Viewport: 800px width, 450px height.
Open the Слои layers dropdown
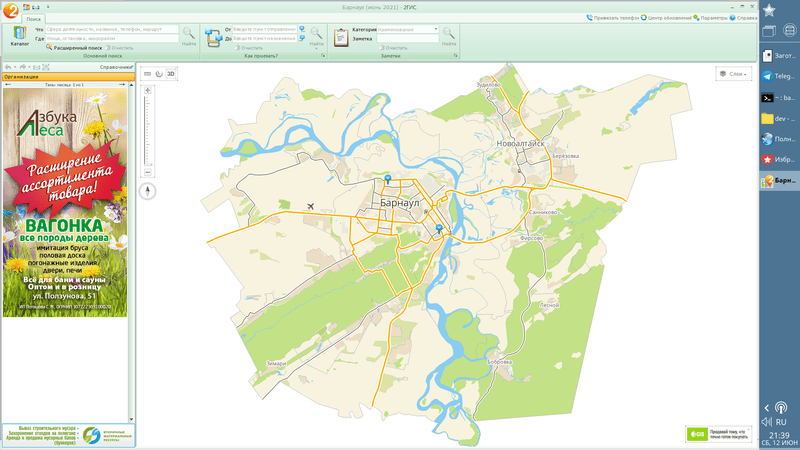[734, 74]
